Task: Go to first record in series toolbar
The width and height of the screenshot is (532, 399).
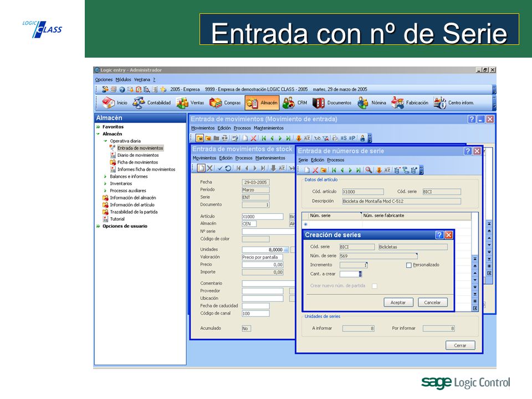Action: point(334,170)
